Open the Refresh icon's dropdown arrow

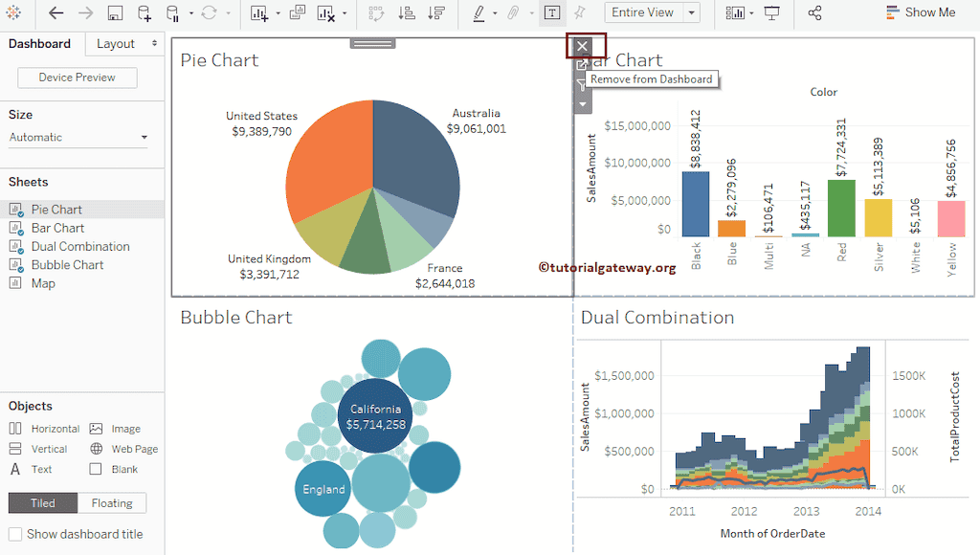[228, 13]
